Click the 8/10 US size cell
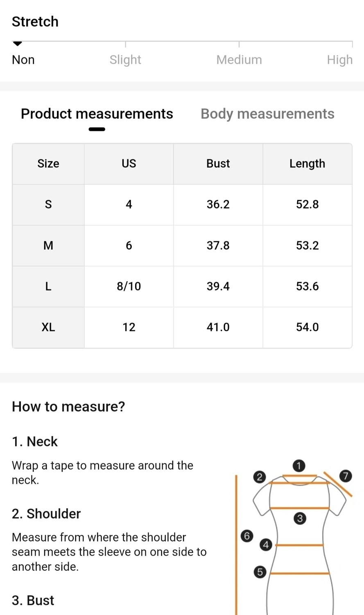 pos(129,287)
